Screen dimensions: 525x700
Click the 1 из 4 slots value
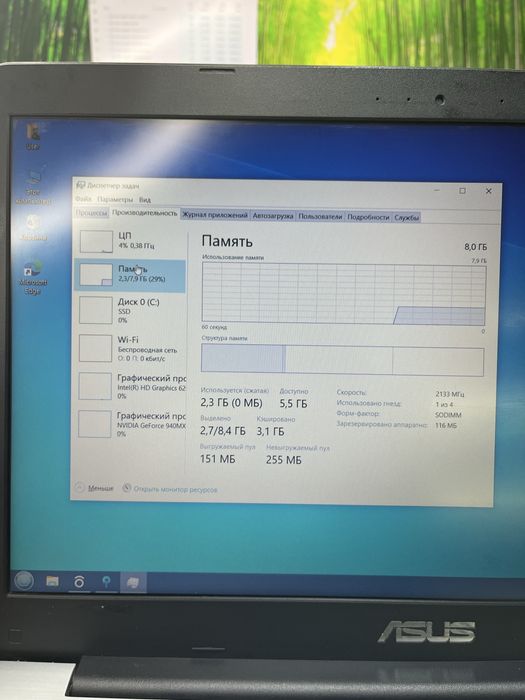(444, 404)
